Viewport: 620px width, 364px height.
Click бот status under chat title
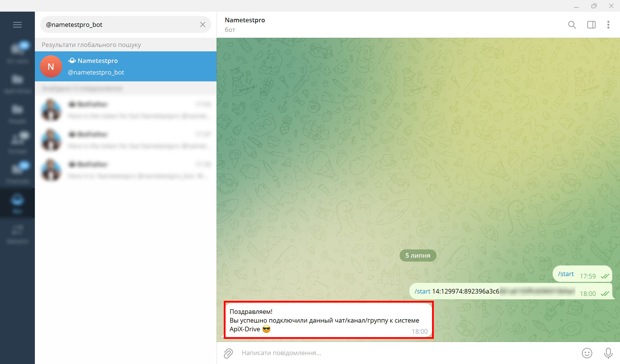pos(230,30)
